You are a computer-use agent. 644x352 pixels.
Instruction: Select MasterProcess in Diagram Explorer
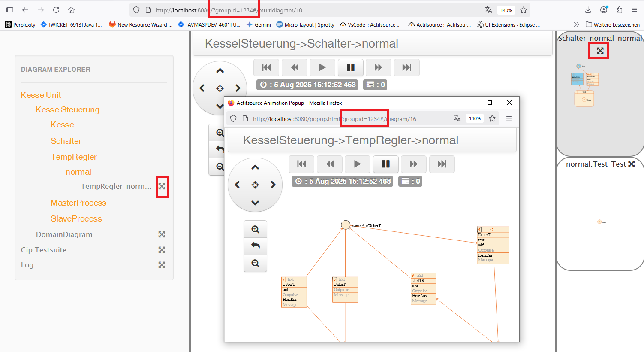pyautogui.click(x=78, y=203)
